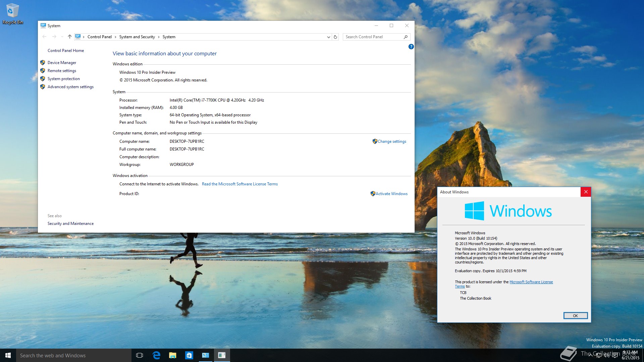Open the Start menu
644x362 pixels.
click(x=8, y=355)
